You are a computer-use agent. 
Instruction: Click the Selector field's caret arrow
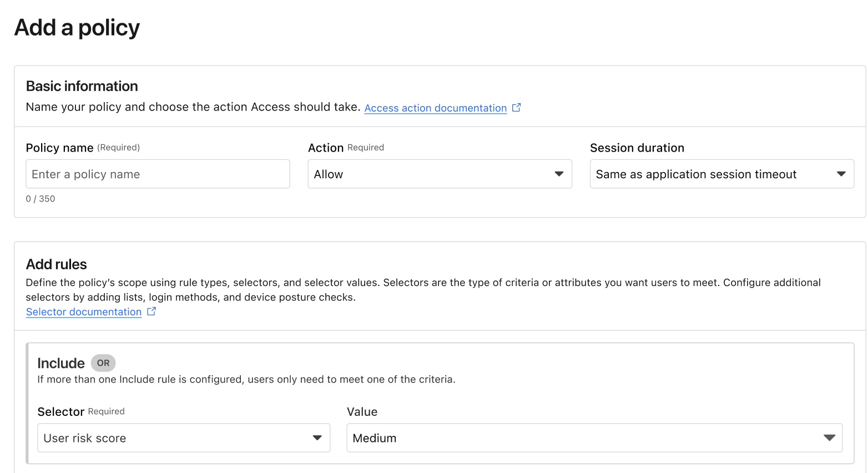tap(317, 438)
